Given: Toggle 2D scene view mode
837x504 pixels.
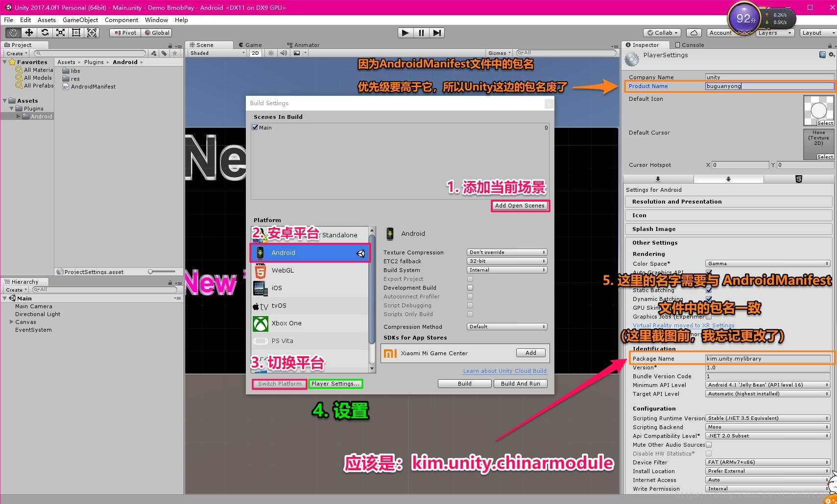Looking at the screenshot, I should pos(255,53).
